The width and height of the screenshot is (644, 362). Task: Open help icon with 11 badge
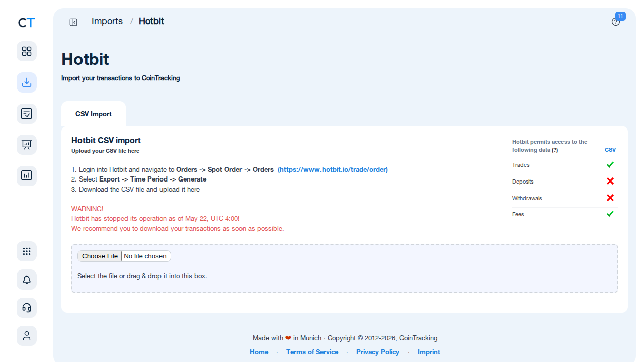click(616, 22)
